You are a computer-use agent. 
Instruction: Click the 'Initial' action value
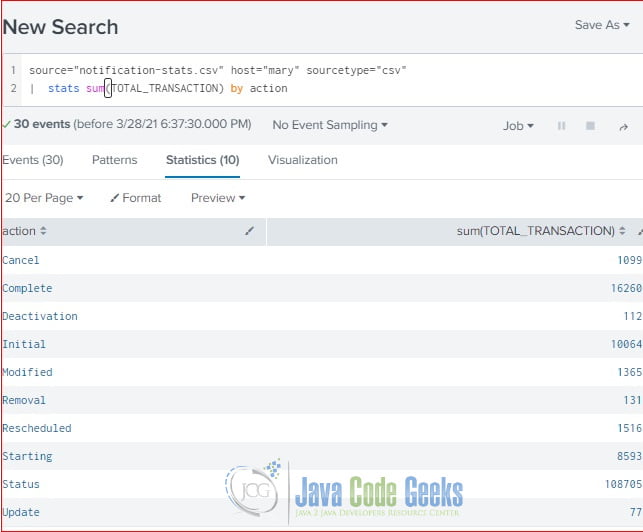[24, 344]
